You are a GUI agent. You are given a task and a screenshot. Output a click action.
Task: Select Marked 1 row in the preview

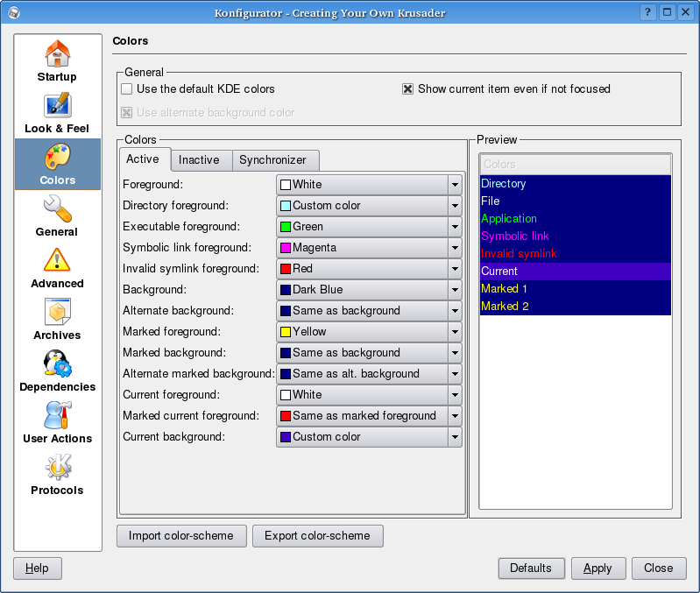(x=576, y=289)
